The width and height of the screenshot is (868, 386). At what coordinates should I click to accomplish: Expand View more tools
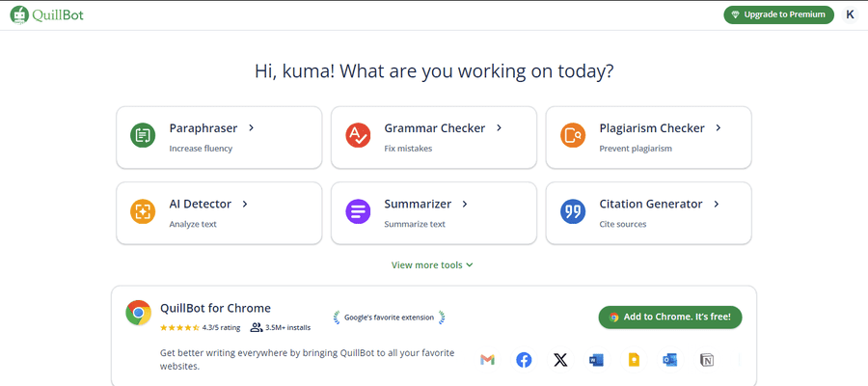[432, 264]
